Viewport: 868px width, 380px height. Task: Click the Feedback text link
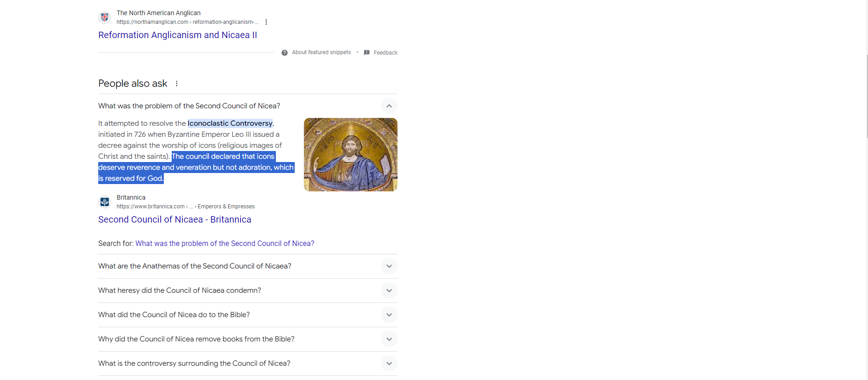386,53
